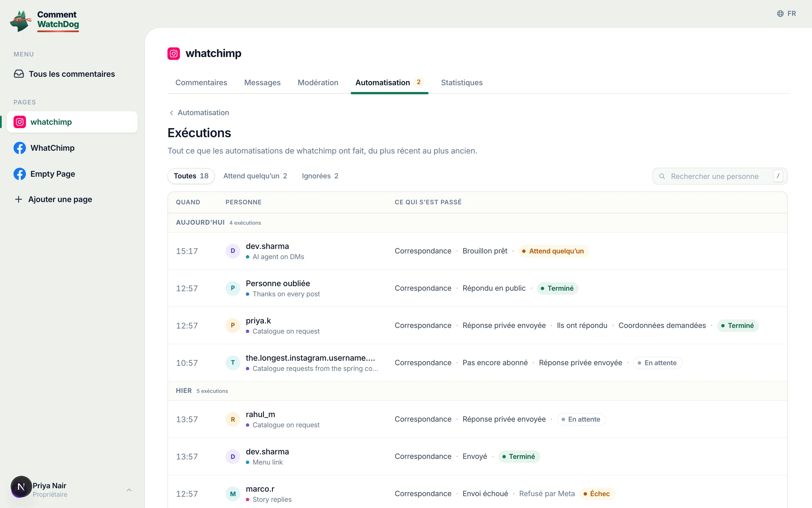Click the Attend quelqu'un status badge

[553, 251]
